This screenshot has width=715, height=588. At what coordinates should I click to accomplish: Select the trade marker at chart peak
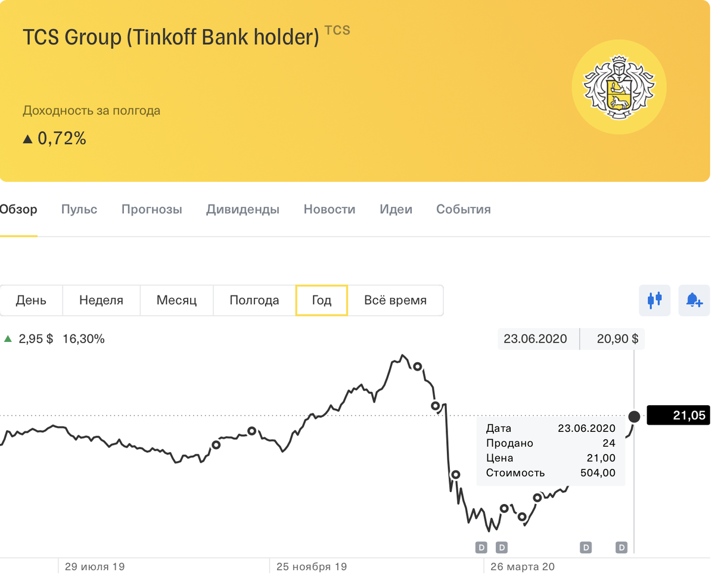click(418, 366)
